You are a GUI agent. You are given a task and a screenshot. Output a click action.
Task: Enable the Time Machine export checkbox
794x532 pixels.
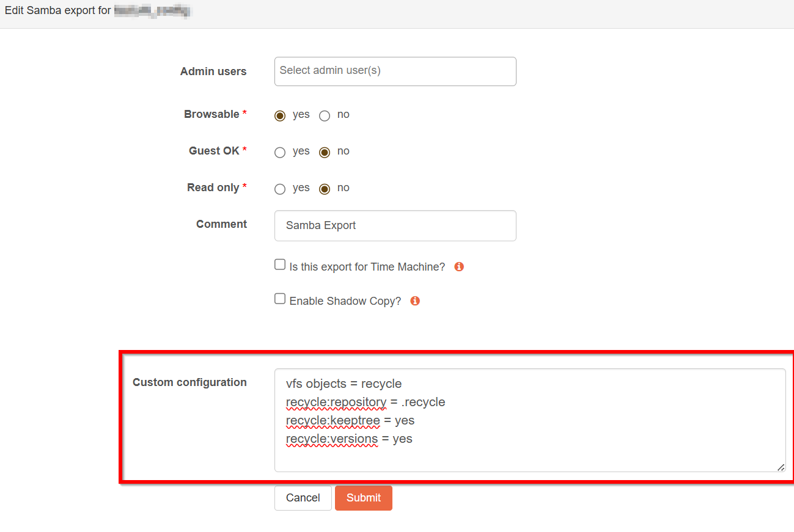[280, 264]
